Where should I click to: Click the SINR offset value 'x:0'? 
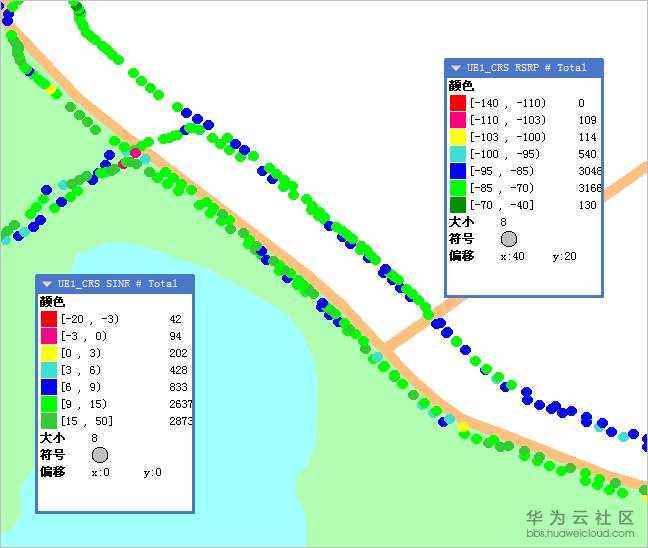point(100,472)
